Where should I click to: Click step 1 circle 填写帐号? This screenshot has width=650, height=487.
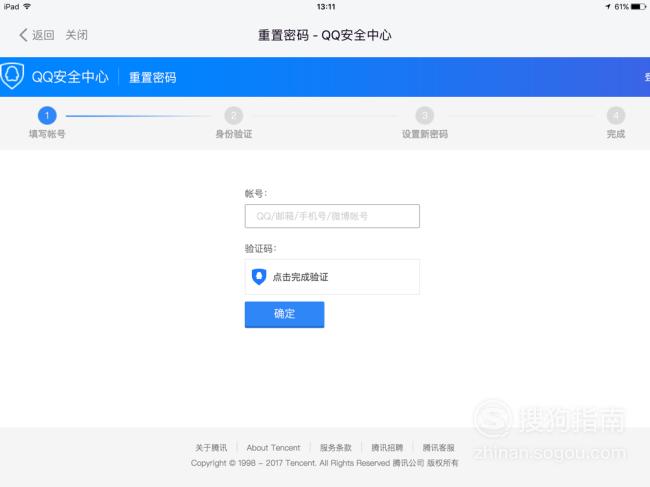pyautogui.click(x=47, y=116)
